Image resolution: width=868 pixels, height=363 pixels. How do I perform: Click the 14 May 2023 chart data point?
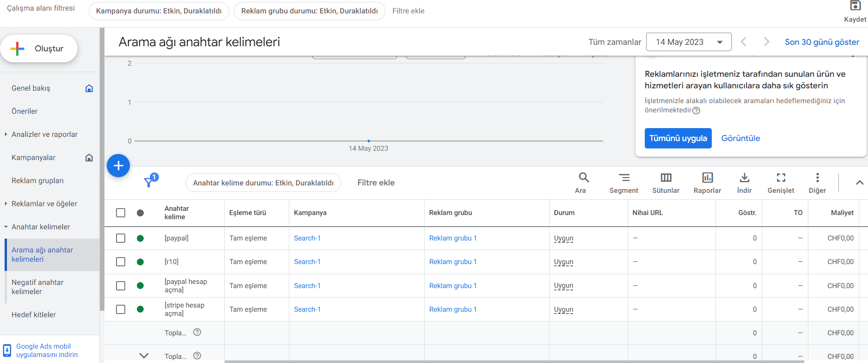(x=368, y=141)
